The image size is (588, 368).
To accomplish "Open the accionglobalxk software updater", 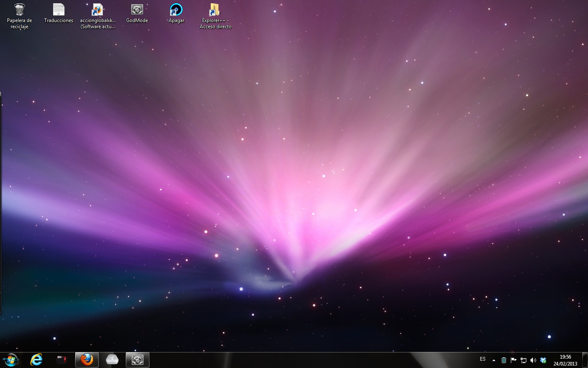I will pyautogui.click(x=98, y=10).
